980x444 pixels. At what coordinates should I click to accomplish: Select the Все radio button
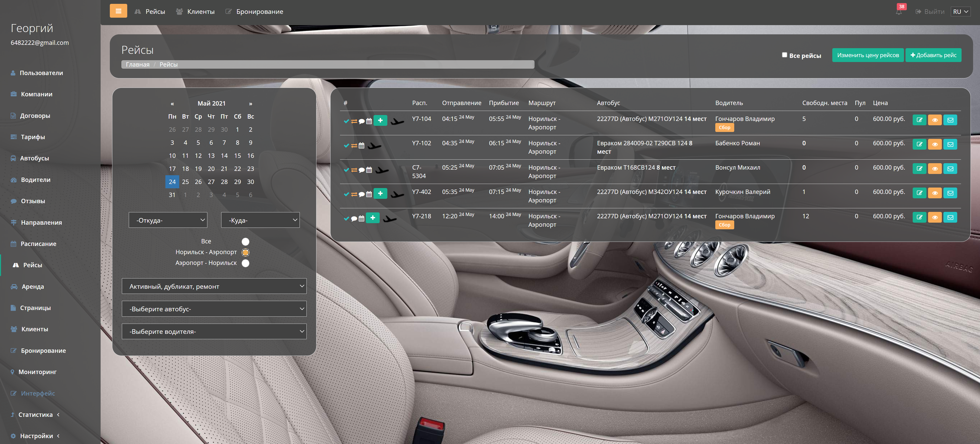pyautogui.click(x=245, y=241)
